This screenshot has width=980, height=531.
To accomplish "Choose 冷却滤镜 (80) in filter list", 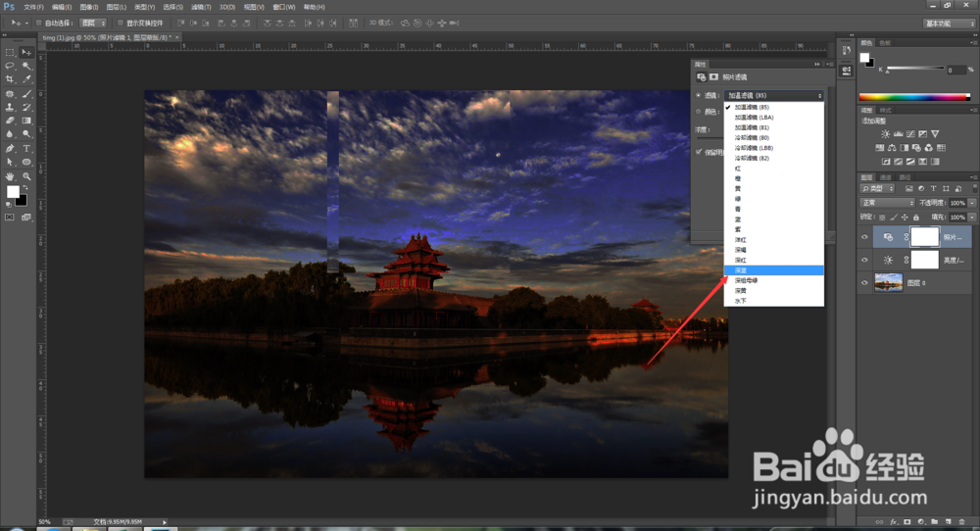I will 774,137.
